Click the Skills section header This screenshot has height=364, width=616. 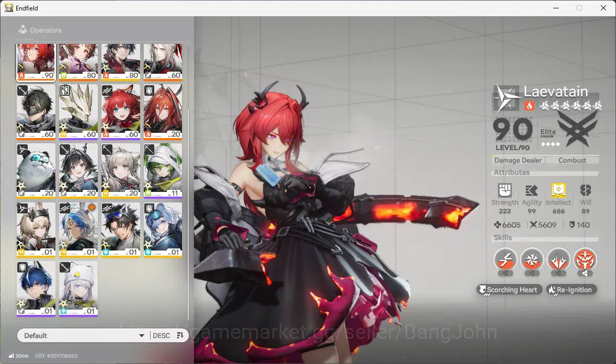(x=503, y=237)
